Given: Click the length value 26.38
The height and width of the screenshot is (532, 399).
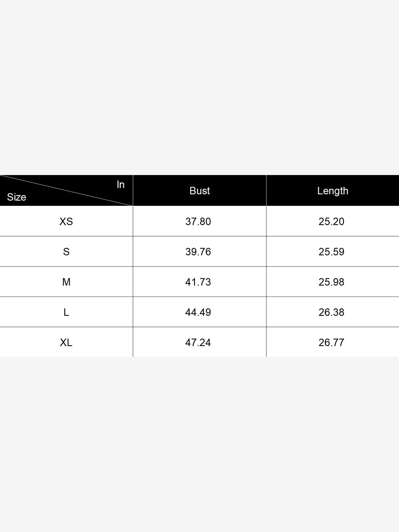Looking at the screenshot, I should pos(331,312).
